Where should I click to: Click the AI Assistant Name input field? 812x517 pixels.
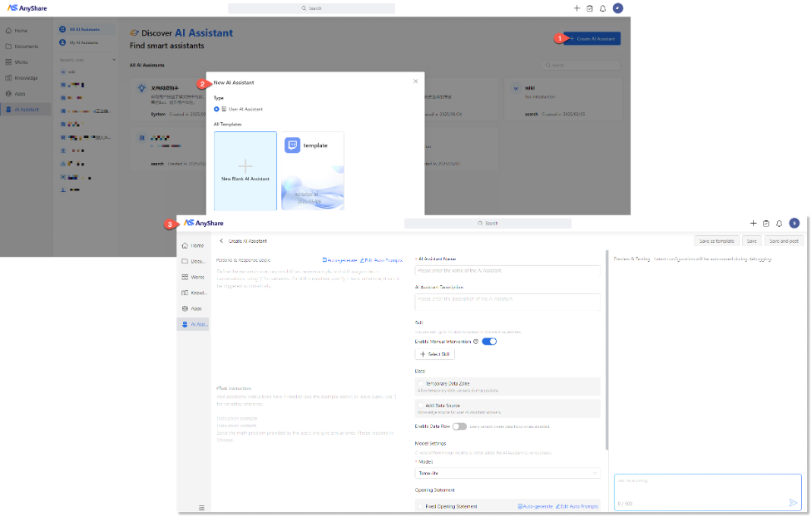pos(507,270)
